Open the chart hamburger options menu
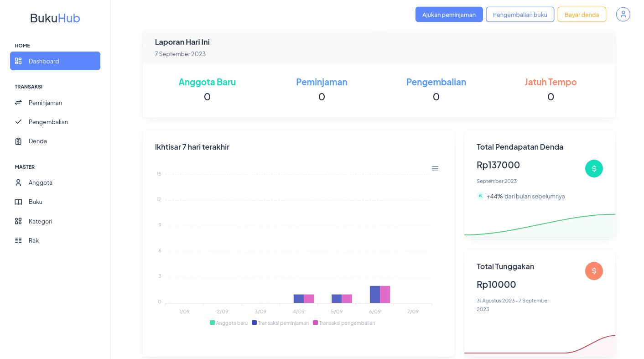Viewport: 644px width, 359px height. [435, 168]
